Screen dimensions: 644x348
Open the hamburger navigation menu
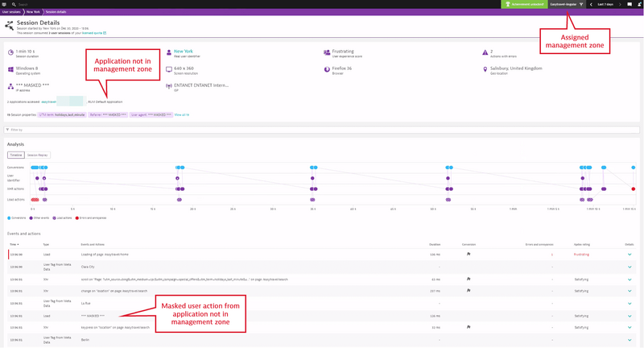pos(5,4)
